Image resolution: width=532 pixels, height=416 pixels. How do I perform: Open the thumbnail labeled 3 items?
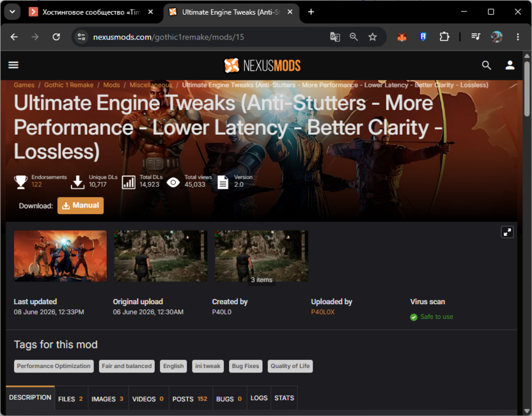coord(262,256)
